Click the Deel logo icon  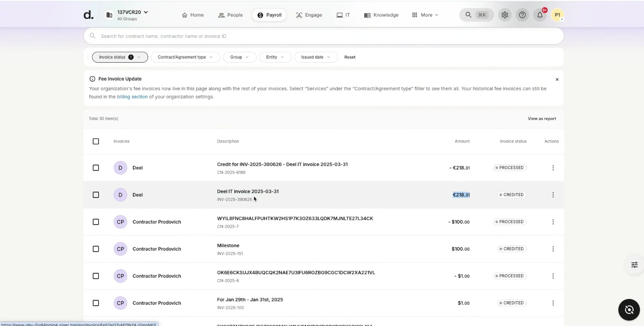tap(89, 15)
